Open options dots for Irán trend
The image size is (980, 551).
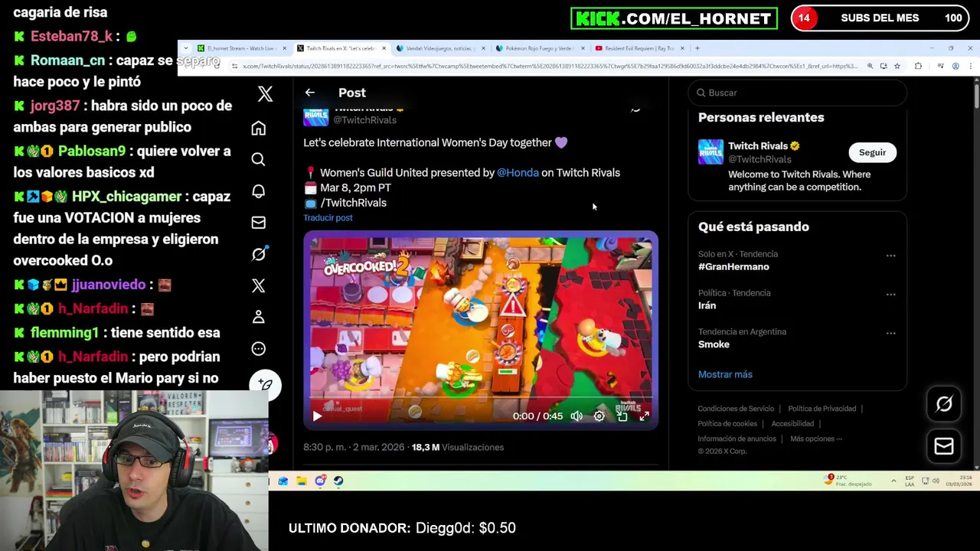[890, 295]
